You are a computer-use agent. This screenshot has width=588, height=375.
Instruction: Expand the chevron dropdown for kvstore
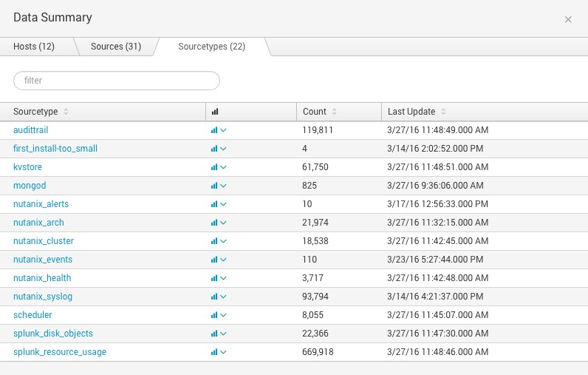coord(223,167)
